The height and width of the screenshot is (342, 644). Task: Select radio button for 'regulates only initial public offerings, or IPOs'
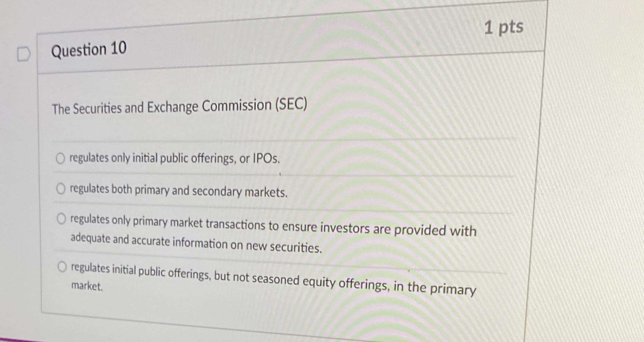(x=61, y=158)
